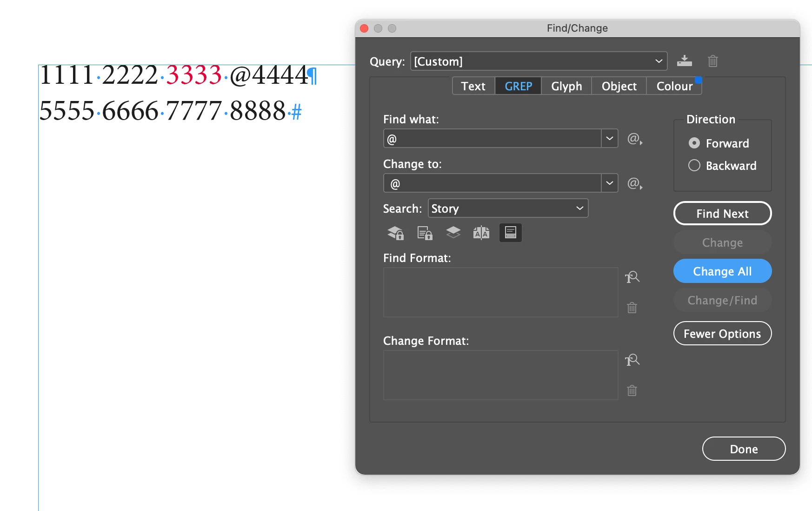812x511 pixels.
Task: Click the Delete Query trash icon
Action: [x=713, y=61]
